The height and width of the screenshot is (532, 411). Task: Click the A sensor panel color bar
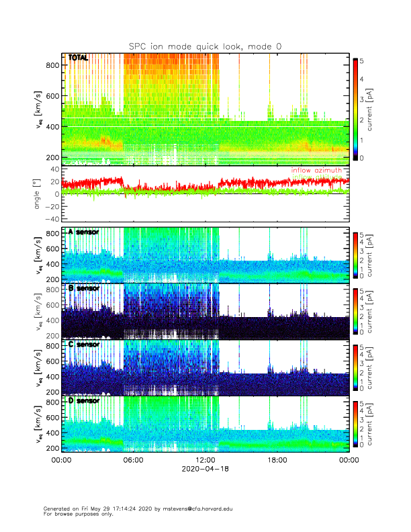(x=355, y=255)
